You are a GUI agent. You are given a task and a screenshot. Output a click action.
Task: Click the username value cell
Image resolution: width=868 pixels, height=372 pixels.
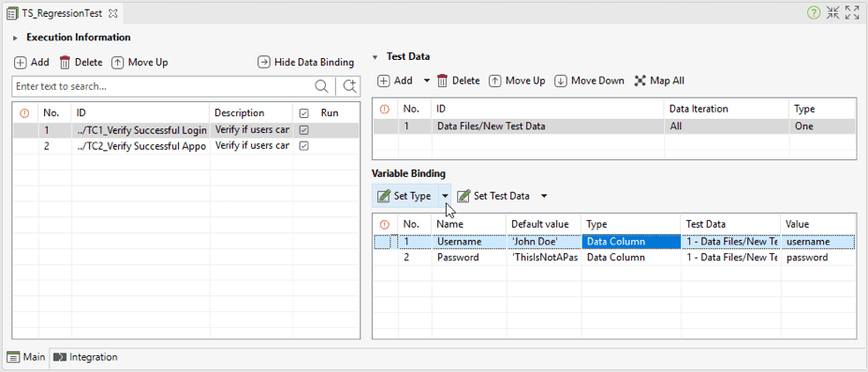[817, 242]
